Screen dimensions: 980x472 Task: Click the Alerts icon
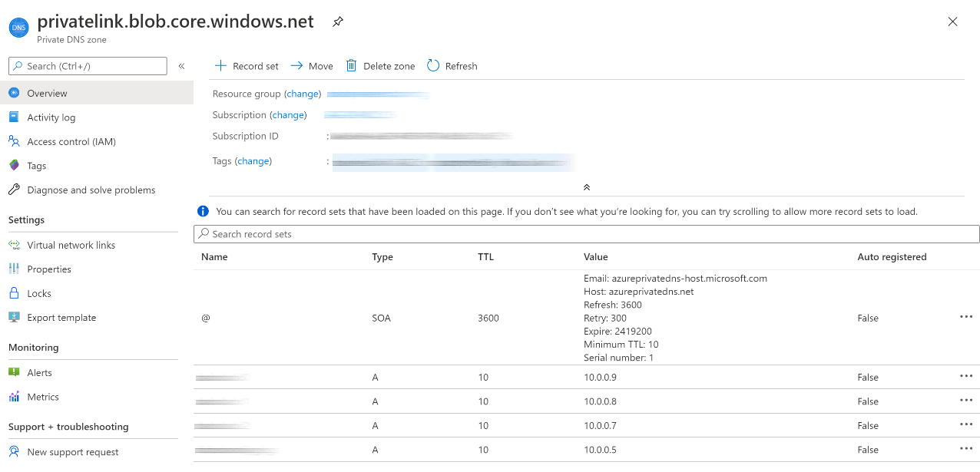[14, 372]
